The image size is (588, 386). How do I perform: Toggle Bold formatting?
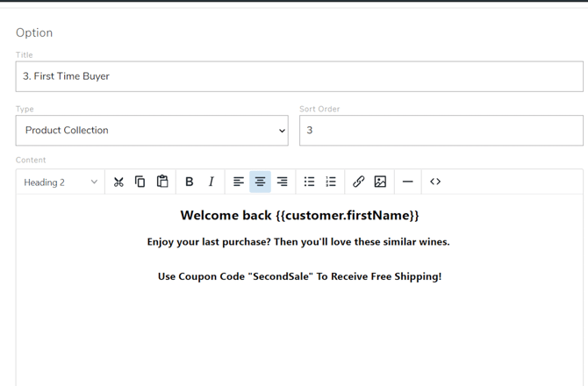tap(189, 182)
